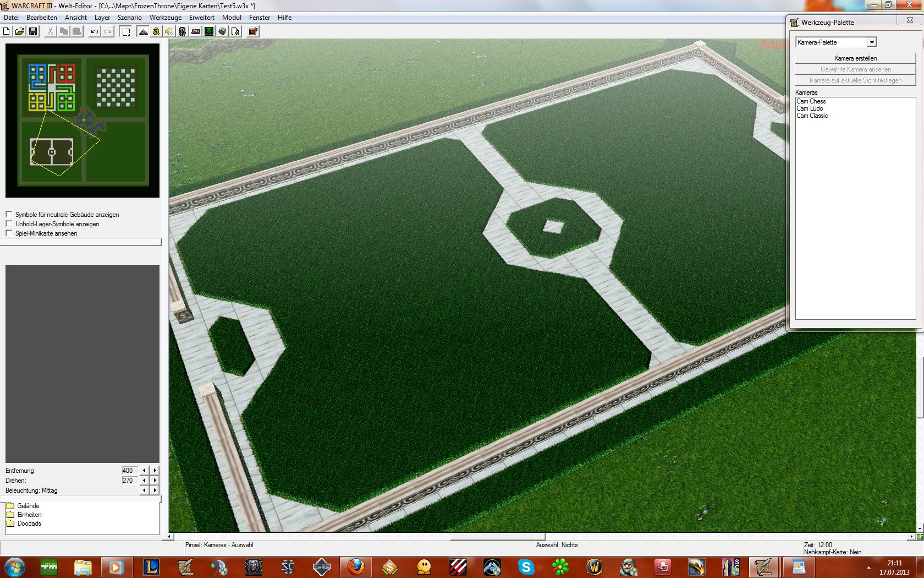Open the Datei menu

[x=11, y=18]
